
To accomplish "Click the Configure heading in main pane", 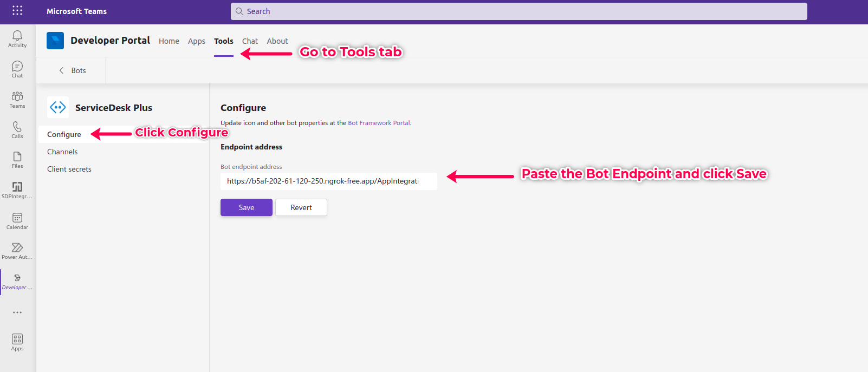I will coord(243,108).
